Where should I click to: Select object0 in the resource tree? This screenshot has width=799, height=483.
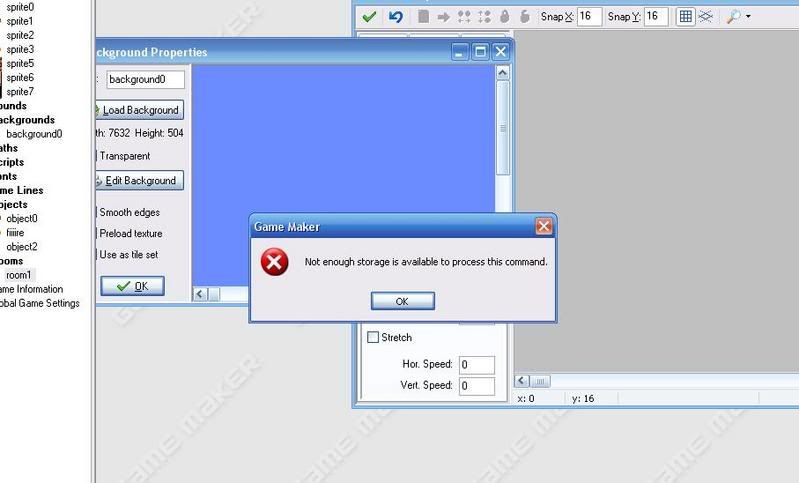click(x=21, y=219)
